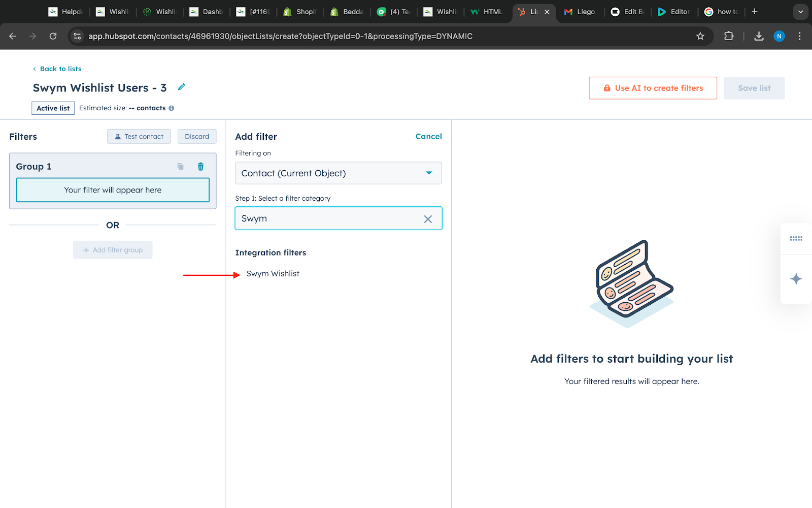Open the browser extensions puzzle icon
Viewport: 812px width, 508px height.
(729, 36)
